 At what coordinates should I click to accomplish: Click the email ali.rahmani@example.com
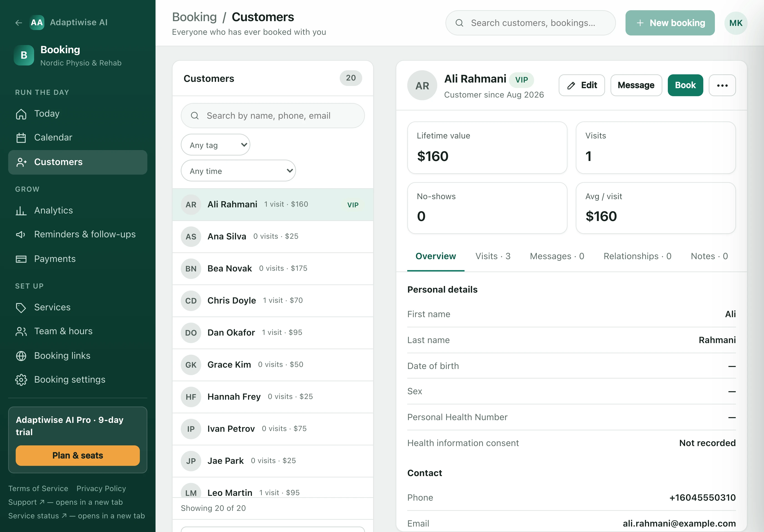(679, 523)
